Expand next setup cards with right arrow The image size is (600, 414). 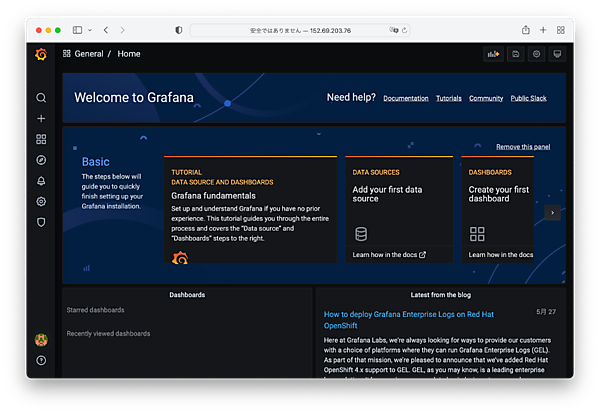pyautogui.click(x=552, y=213)
